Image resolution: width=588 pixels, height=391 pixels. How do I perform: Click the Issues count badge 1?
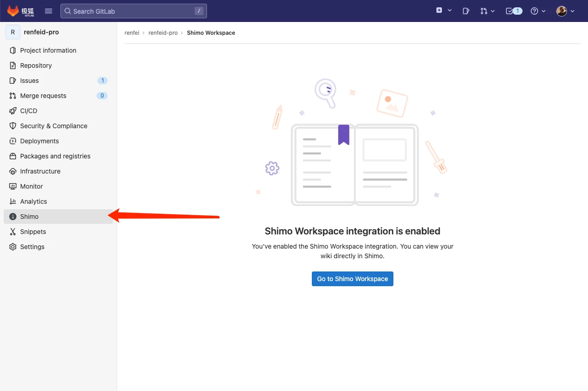(x=103, y=81)
